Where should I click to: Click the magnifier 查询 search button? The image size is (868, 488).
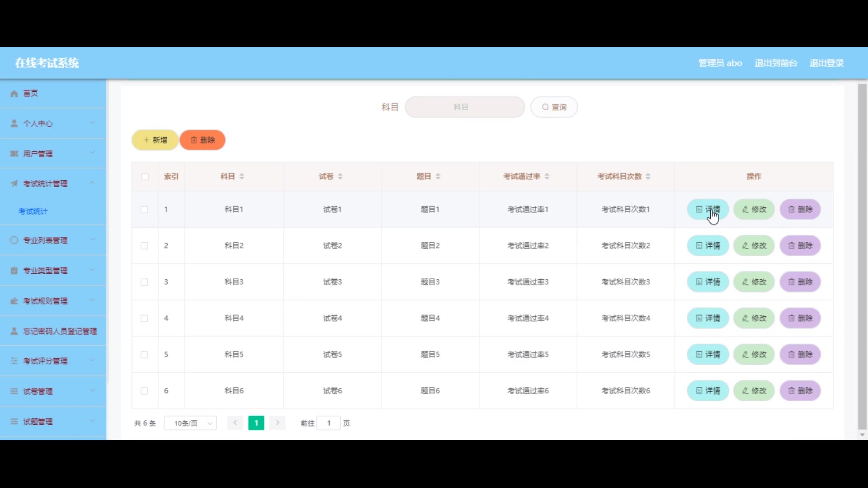tap(554, 107)
